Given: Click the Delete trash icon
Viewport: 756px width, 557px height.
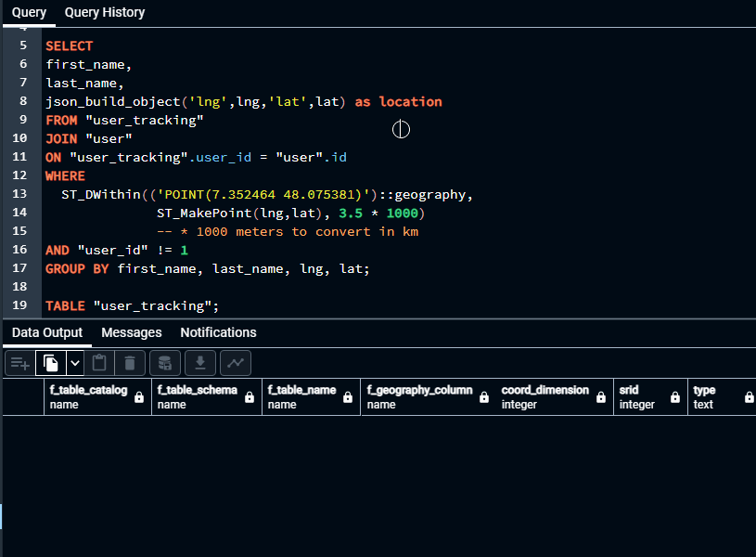Looking at the screenshot, I should click(x=130, y=363).
